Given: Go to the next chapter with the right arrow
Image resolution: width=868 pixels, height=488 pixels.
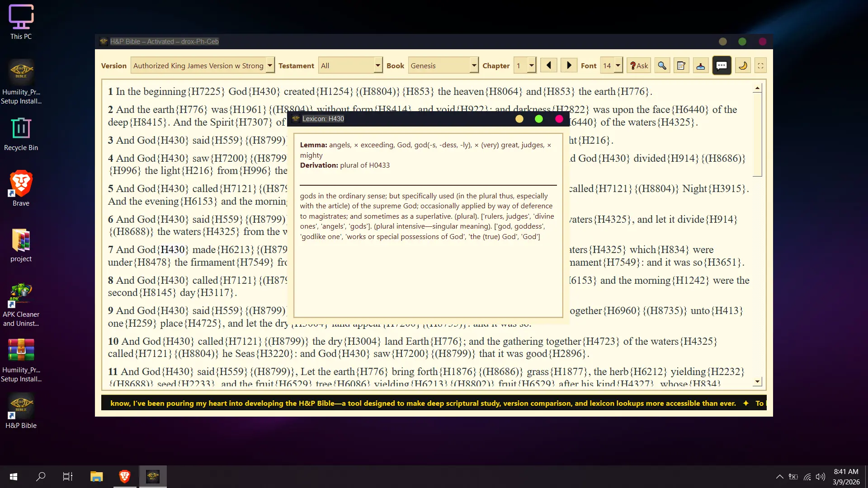Looking at the screenshot, I should pyautogui.click(x=569, y=66).
